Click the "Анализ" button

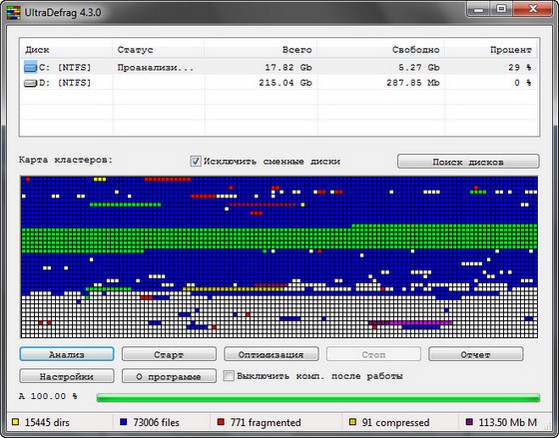(67, 354)
